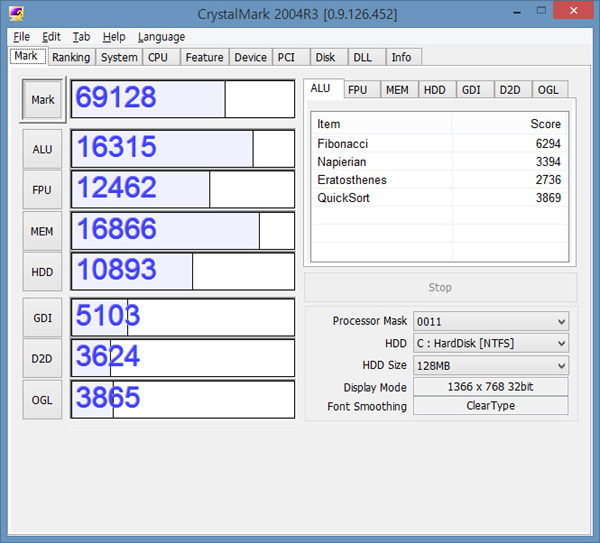Click the ClearType font smoothing button
This screenshot has height=543, width=600.
coord(490,406)
